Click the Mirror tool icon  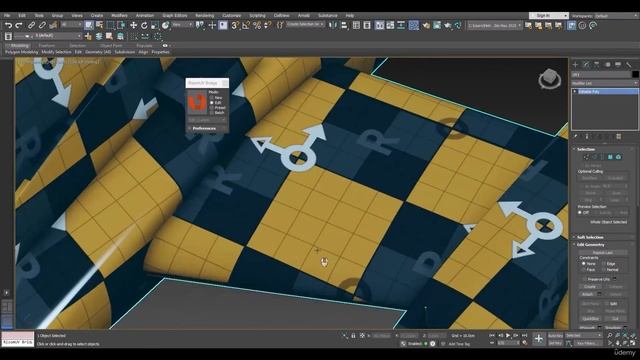click(x=333, y=25)
